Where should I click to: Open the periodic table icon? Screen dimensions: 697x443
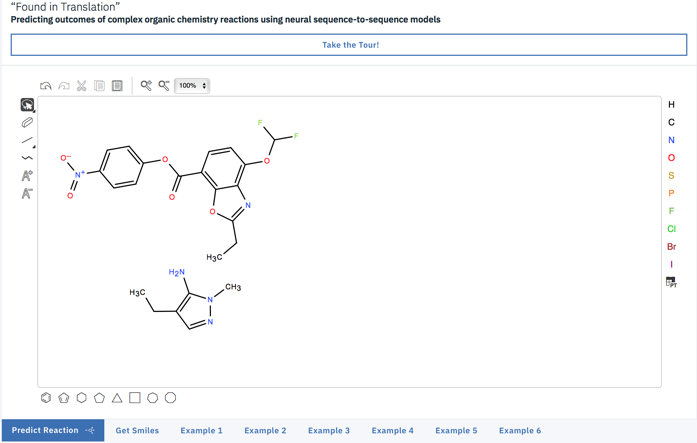tap(671, 283)
